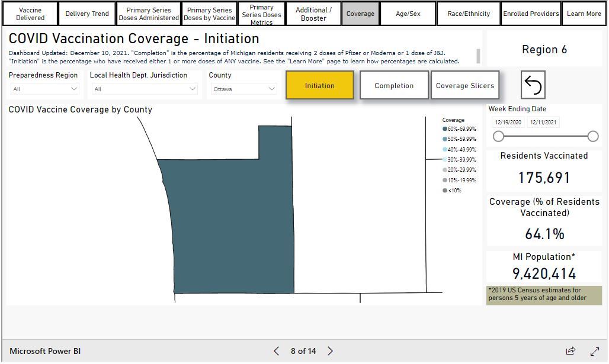The image size is (609, 364).
Task: Enter full screen mode with expand icon
Action: (595, 351)
